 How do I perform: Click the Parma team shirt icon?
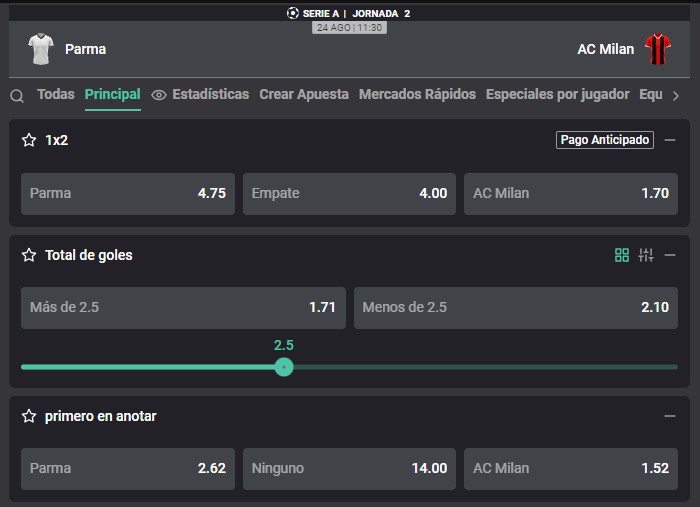pos(41,48)
